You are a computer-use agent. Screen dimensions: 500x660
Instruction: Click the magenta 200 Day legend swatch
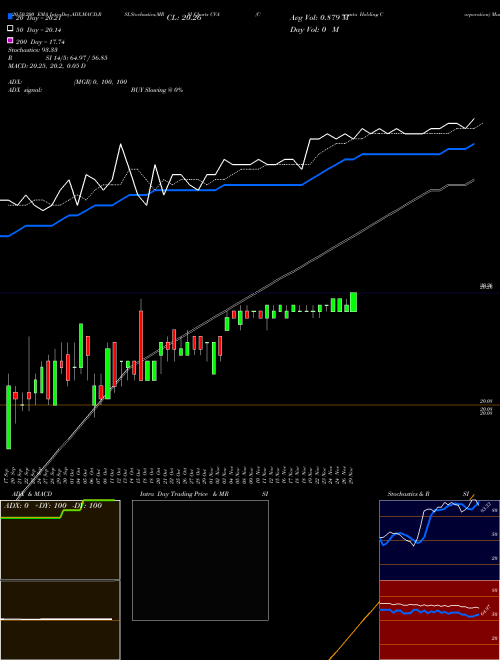(x=10, y=40)
